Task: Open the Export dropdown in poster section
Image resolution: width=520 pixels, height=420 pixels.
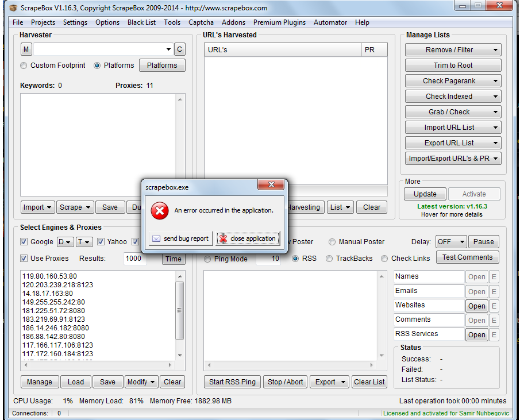Action: [x=329, y=382]
